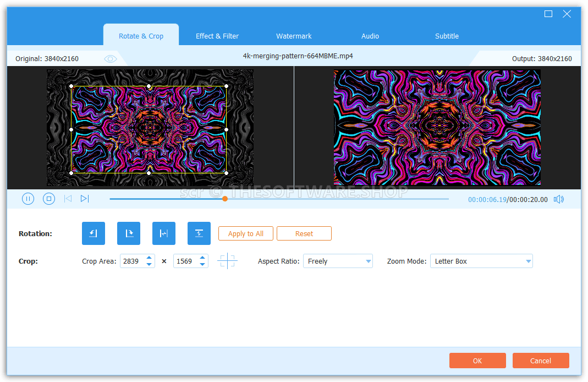Screen dimensions: 588x382
Task: Mute audio with speaker icon
Action: (x=559, y=199)
